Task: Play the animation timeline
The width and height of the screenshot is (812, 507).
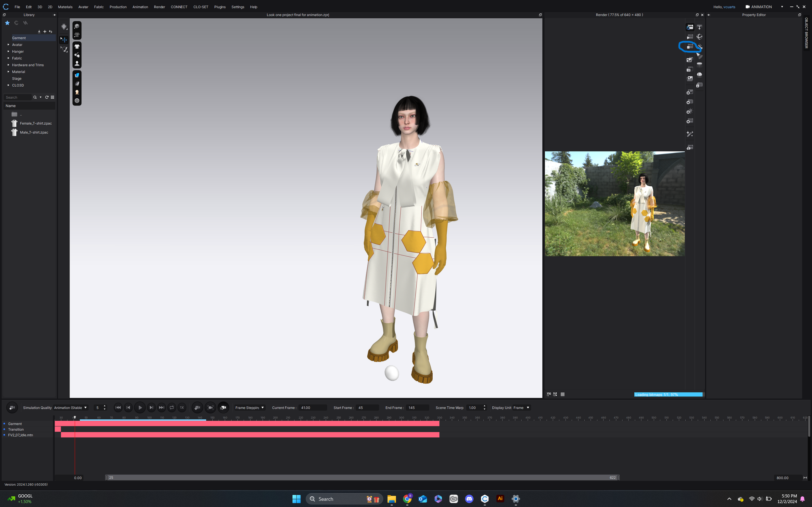Action: click(140, 408)
